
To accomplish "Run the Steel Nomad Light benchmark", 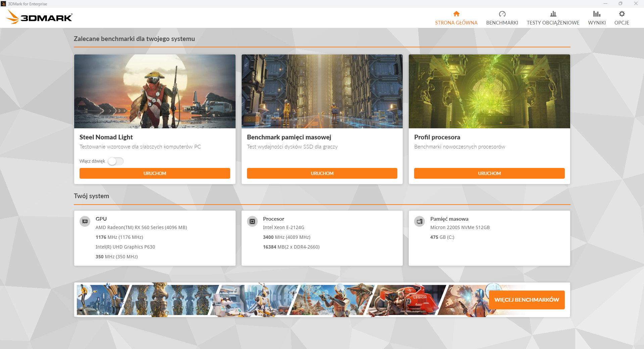I will 155,173.
